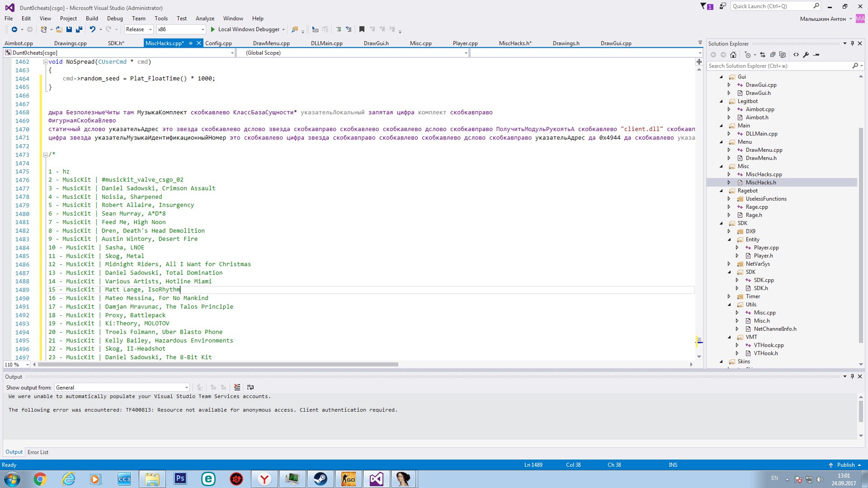Clear all output using the red X icon

click(237, 387)
